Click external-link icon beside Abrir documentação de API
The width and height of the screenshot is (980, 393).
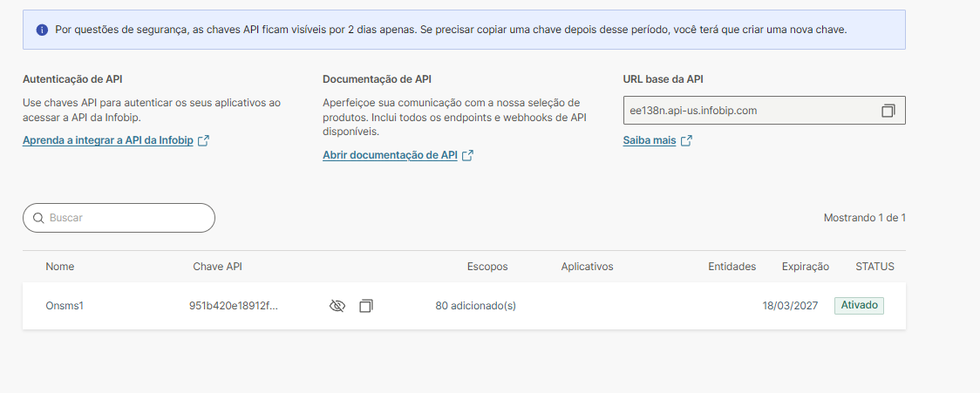(467, 155)
